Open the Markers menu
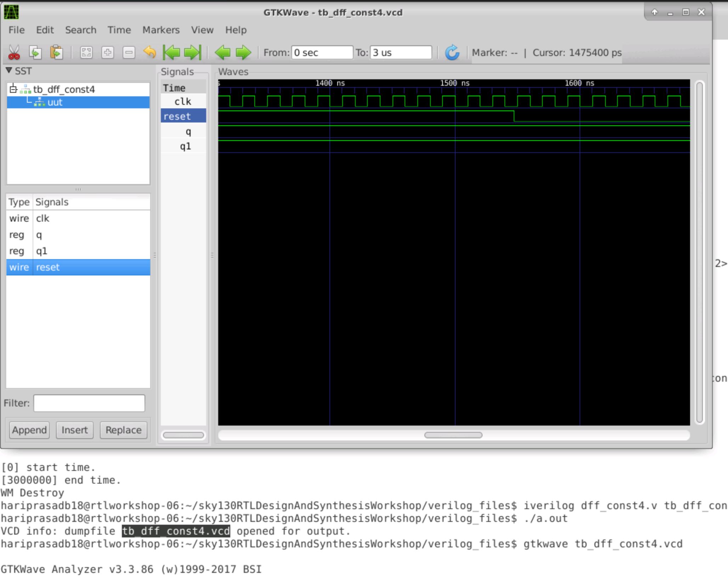728x587 pixels. click(x=160, y=30)
